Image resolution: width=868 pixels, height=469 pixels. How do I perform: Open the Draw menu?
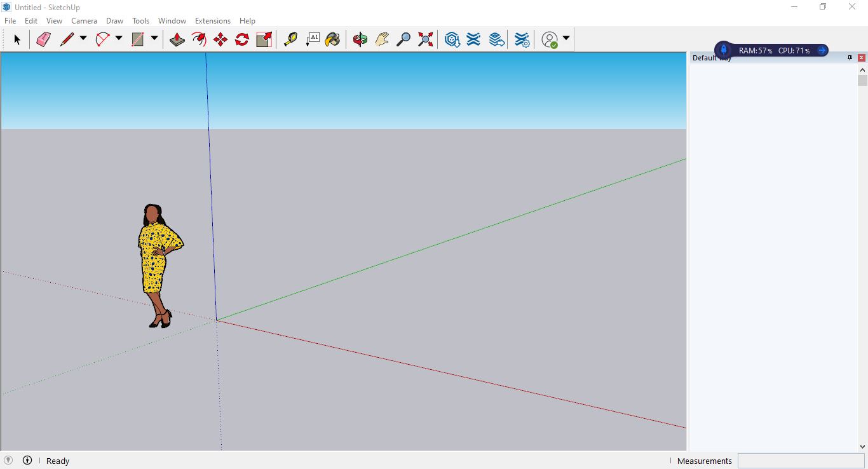[x=114, y=21]
